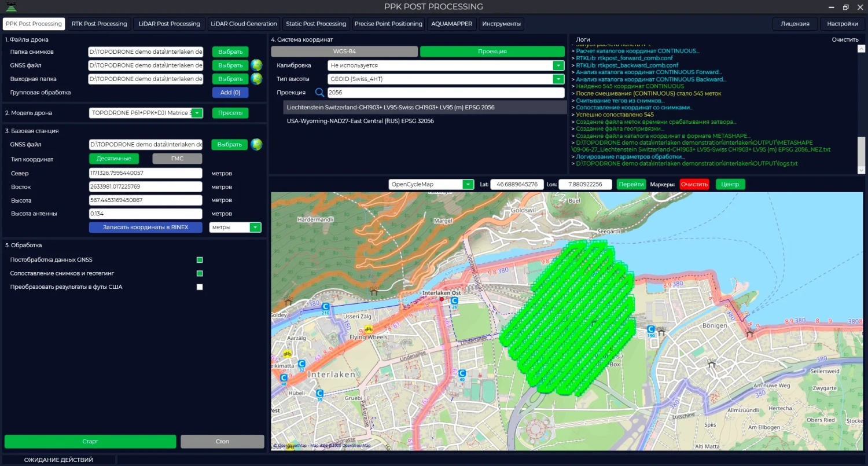
Task: Click the magnifier icon next to Проекция search
Action: pyautogui.click(x=319, y=93)
